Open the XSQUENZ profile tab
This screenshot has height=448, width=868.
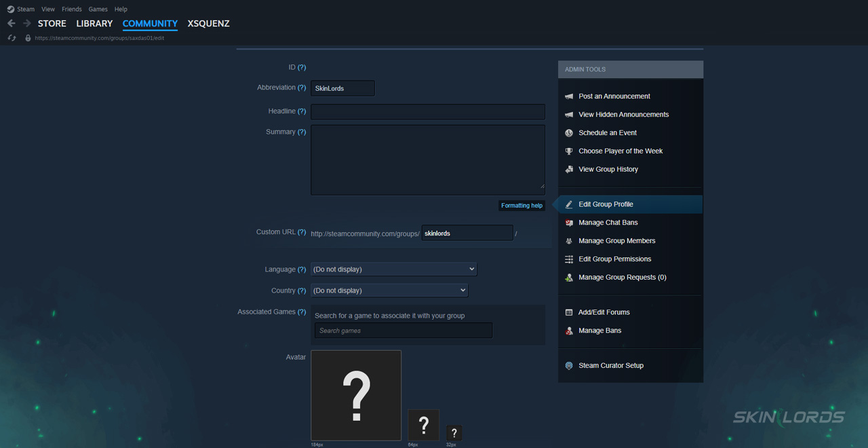pos(209,24)
